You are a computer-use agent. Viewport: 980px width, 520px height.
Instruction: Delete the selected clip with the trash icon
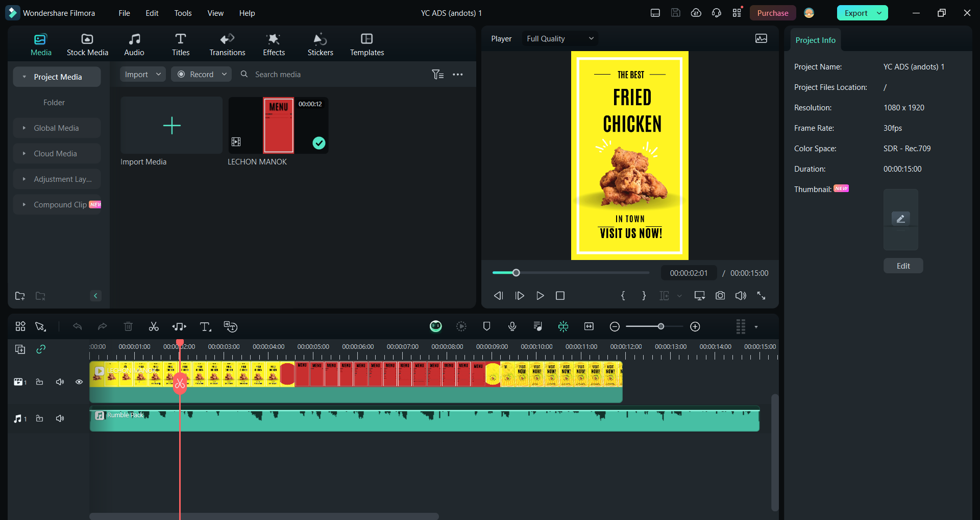point(128,326)
